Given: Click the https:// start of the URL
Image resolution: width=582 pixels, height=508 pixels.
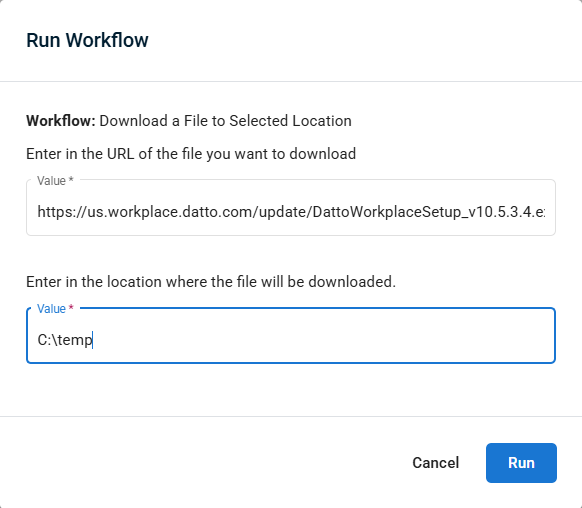Looking at the screenshot, I should [x=62, y=212].
